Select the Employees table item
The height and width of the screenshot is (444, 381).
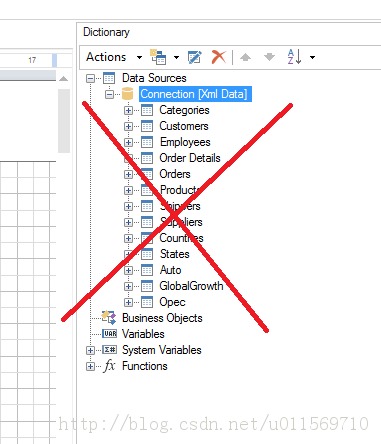pyautogui.click(x=185, y=142)
